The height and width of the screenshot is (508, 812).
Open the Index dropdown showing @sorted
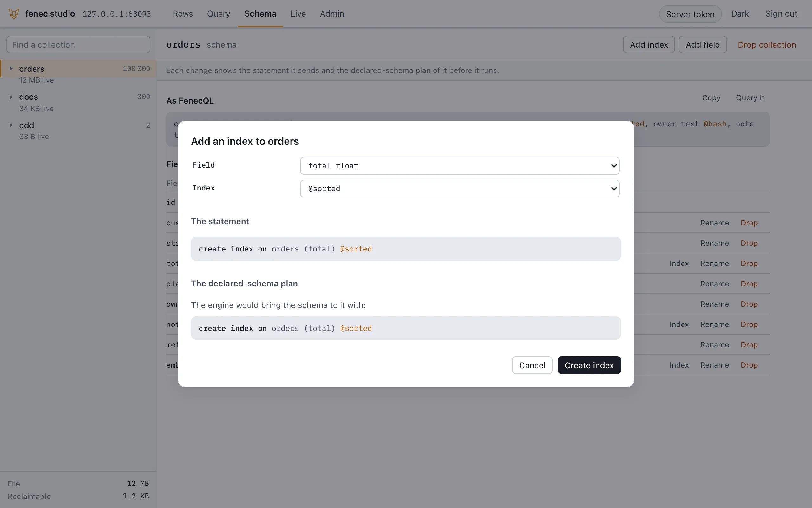coord(460,189)
